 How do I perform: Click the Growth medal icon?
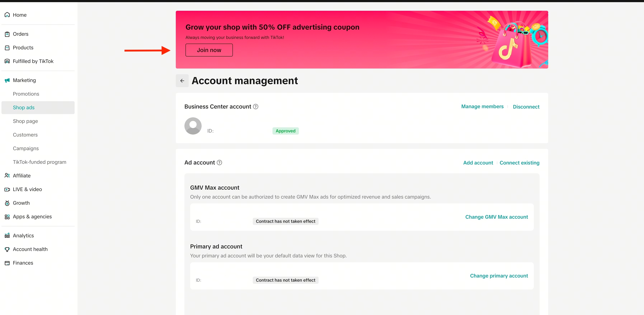[7, 203]
